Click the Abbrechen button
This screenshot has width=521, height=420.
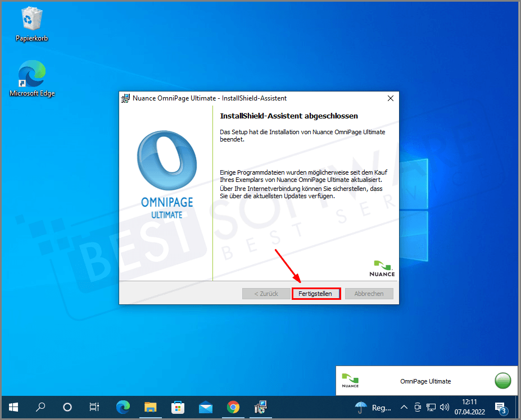pyautogui.click(x=369, y=293)
